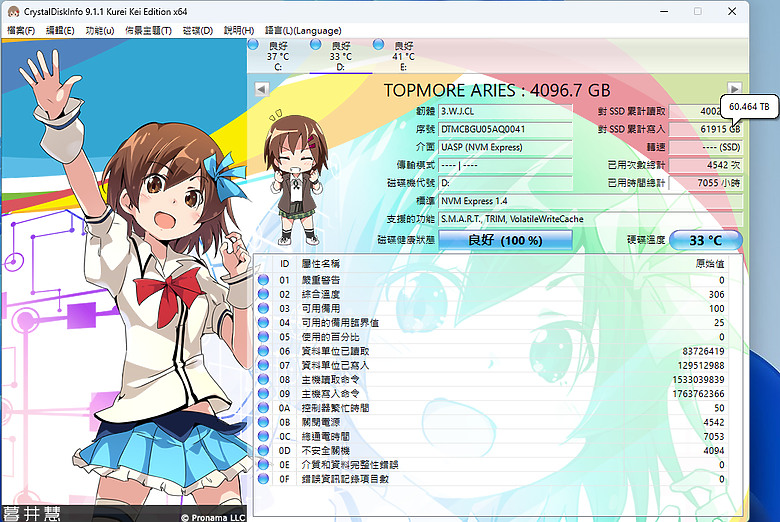The width and height of the screenshot is (780, 522).
Task: Click the blue status circle for drive C:
Action: [x=253, y=45]
